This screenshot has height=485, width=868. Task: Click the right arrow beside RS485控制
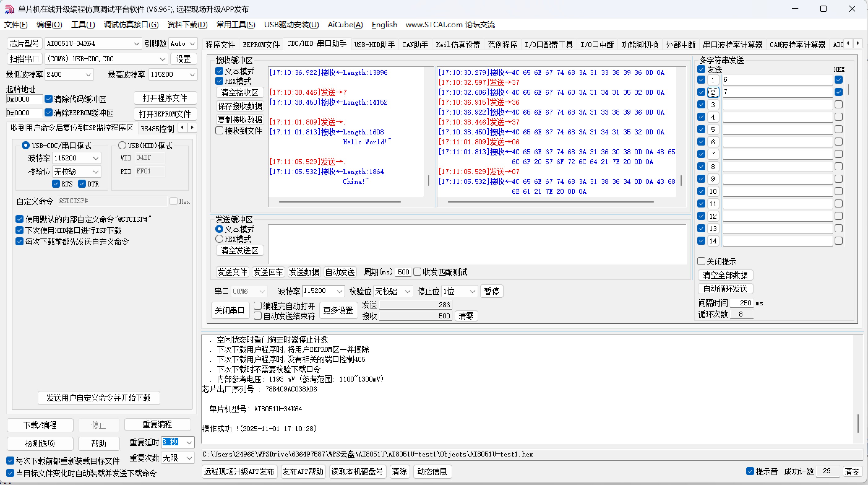point(192,128)
